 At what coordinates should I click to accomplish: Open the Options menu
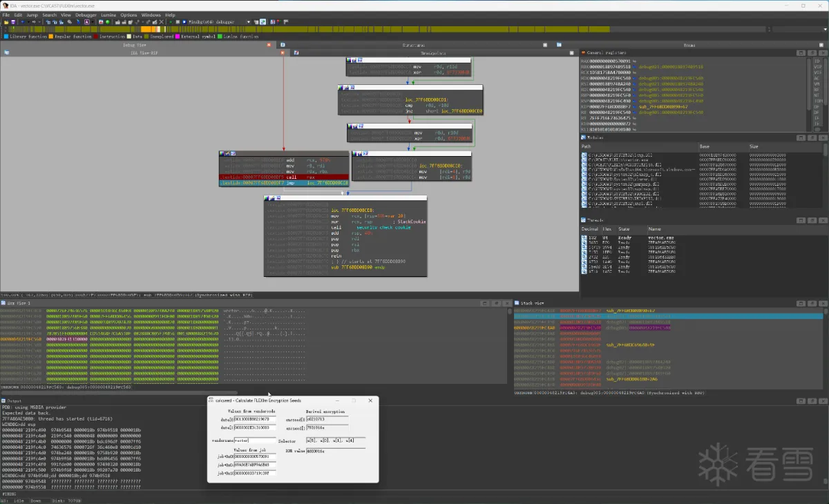click(128, 14)
